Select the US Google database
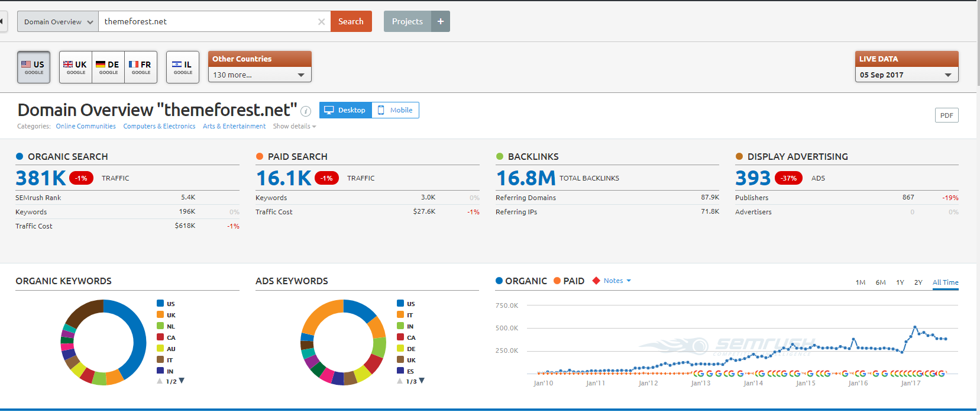Image resolution: width=980 pixels, height=415 pixels. coord(34,67)
